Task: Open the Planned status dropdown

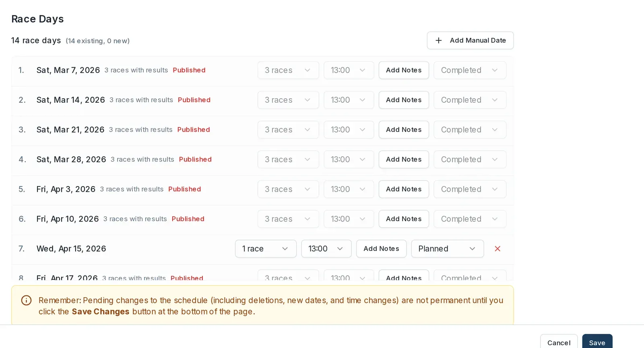Action: pos(447,249)
